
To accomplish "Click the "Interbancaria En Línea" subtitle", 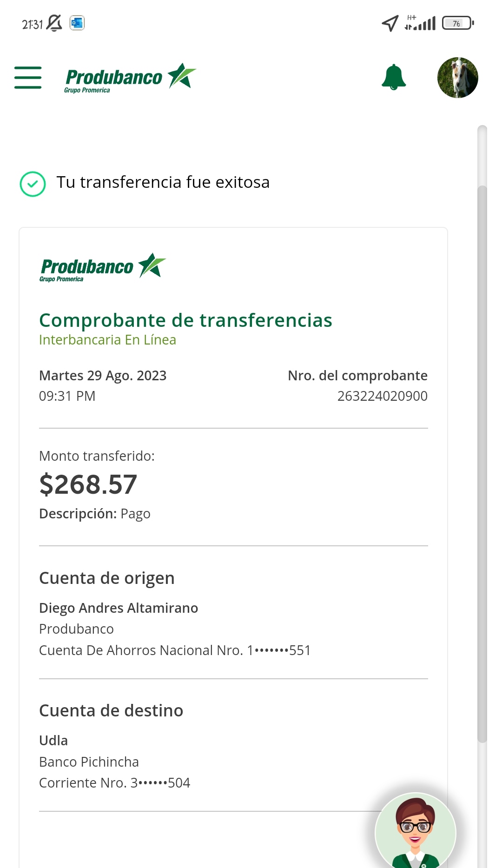I will pos(107,340).
